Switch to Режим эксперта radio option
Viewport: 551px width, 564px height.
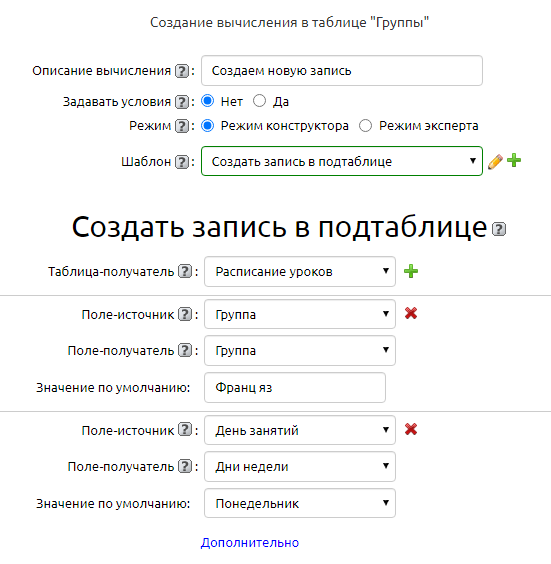365,126
